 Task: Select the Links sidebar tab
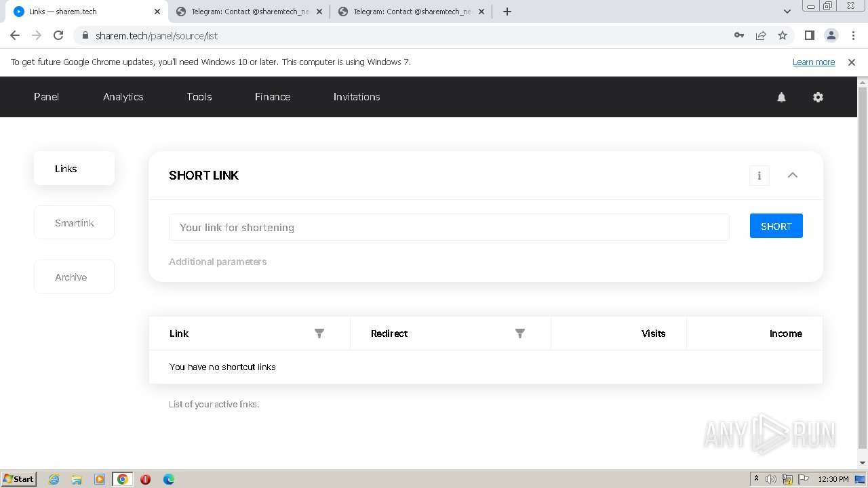click(x=74, y=168)
